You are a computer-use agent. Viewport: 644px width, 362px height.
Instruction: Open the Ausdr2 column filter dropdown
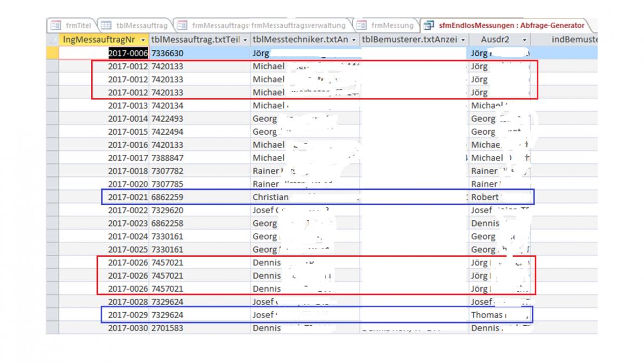coord(524,40)
